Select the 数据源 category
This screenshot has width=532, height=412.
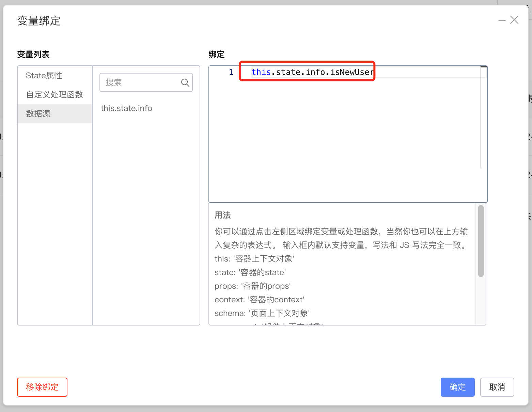[x=38, y=113]
